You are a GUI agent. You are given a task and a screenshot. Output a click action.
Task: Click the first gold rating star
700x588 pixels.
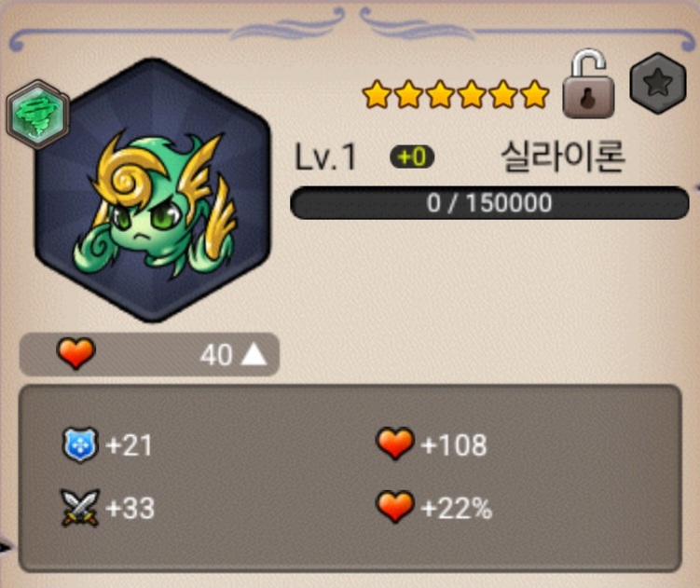click(x=377, y=95)
